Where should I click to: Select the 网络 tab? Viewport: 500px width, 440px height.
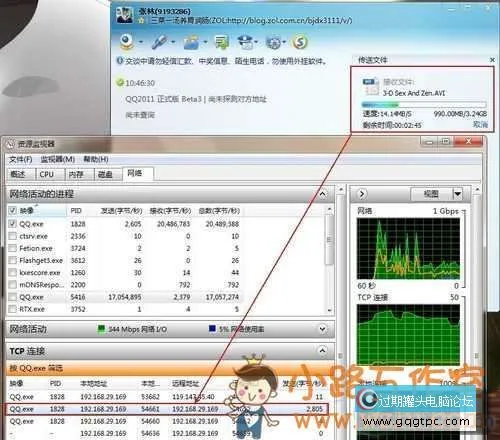pos(138,173)
